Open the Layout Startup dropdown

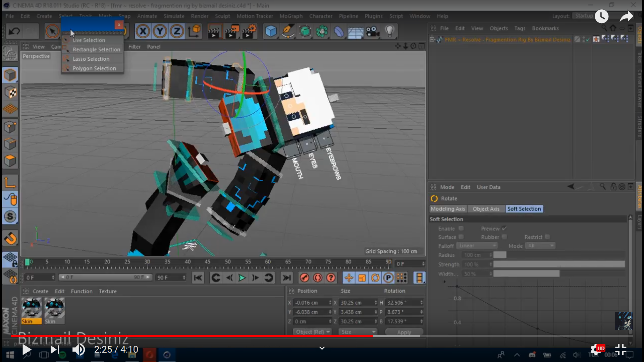point(584,16)
